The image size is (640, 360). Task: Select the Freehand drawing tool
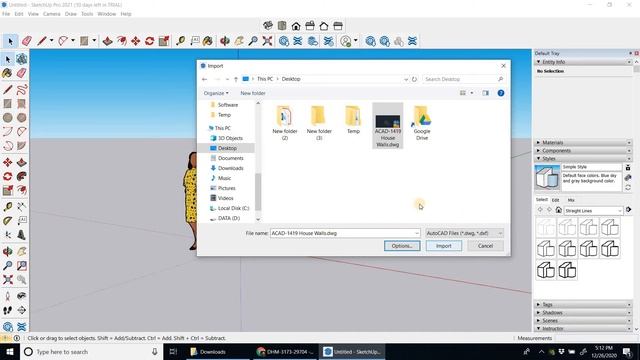click(x=22, y=89)
